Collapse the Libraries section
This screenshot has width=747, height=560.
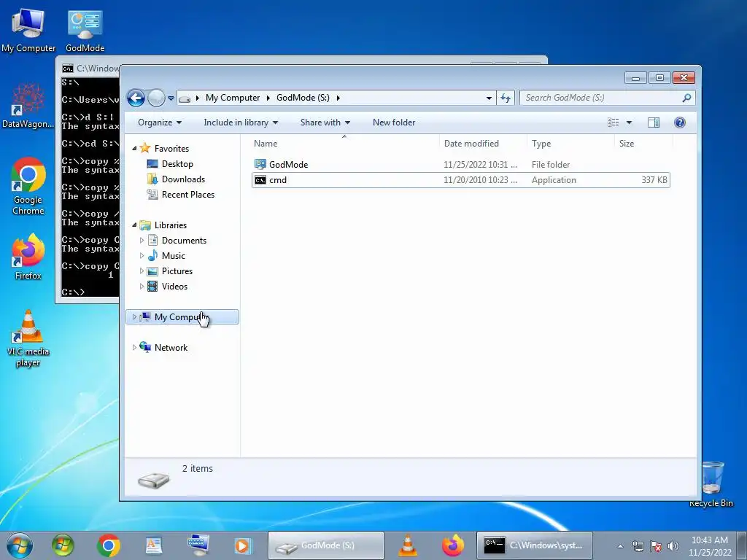click(134, 225)
